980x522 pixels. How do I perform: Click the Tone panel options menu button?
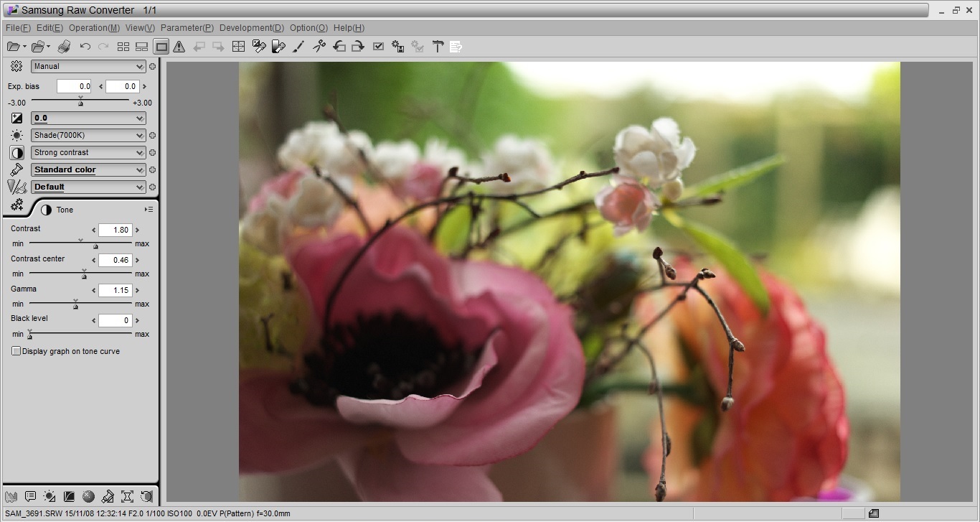[149, 210]
